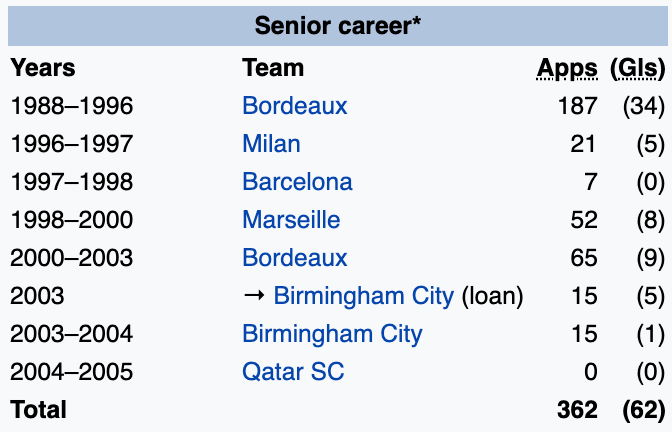The height and width of the screenshot is (432, 672).
Task: Open the Barcelona team link
Action: (x=297, y=181)
